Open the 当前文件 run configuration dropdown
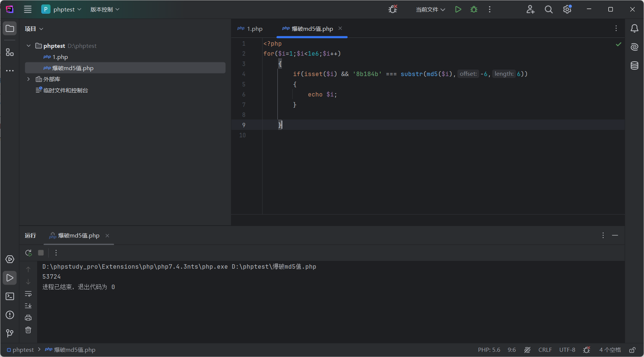Viewport: 644px width, 357px height. (430, 9)
